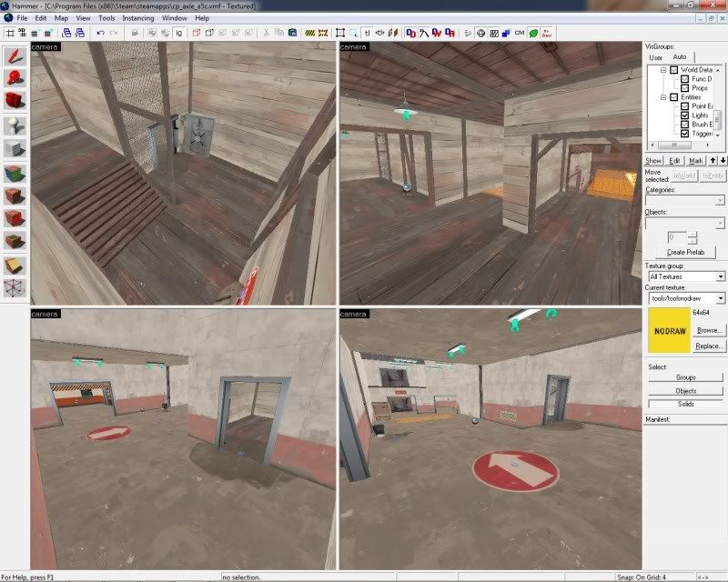Click the toWorld button

coord(684,176)
